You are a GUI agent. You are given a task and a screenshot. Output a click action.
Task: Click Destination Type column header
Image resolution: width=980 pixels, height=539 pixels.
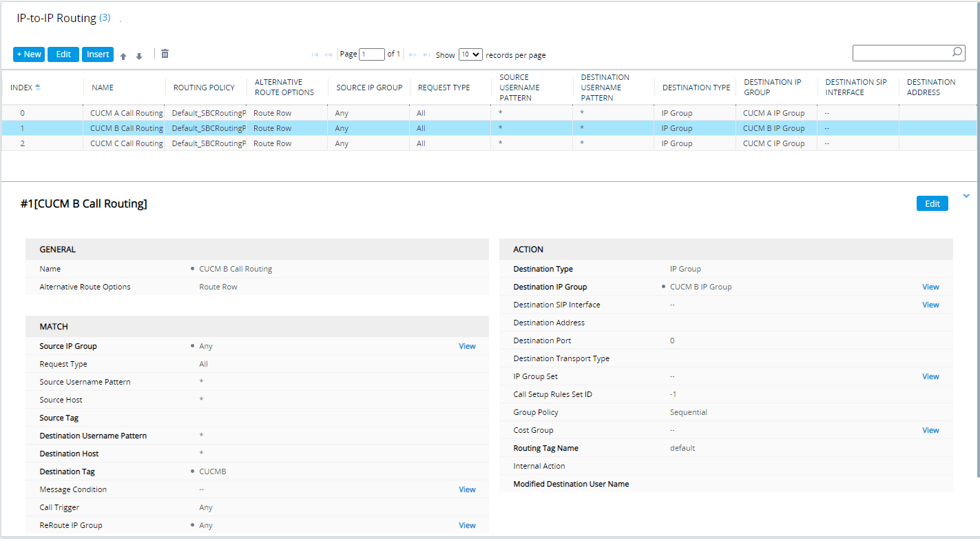coord(696,88)
